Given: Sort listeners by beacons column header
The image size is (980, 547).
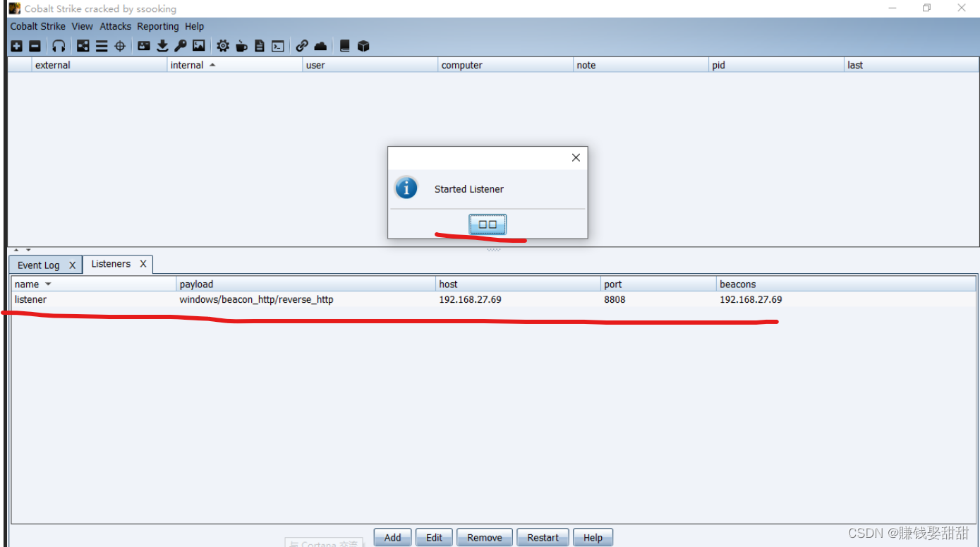Looking at the screenshot, I should pyautogui.click(x=847, y=284).
